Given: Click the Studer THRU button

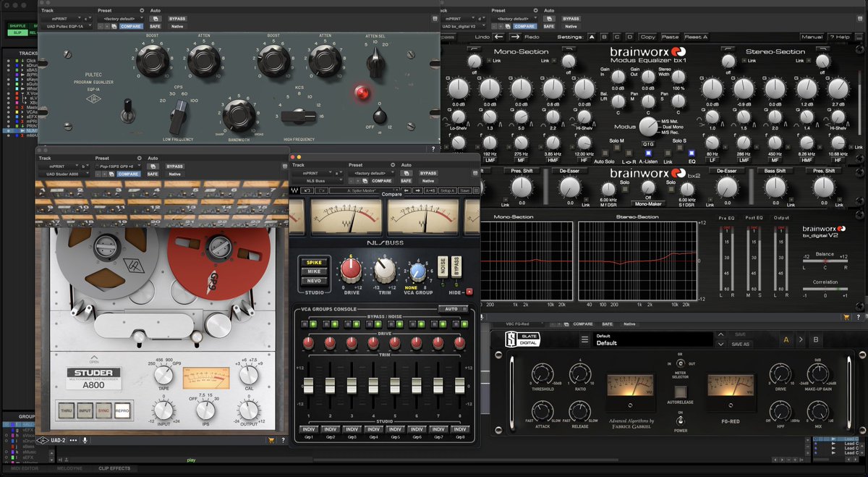Looking at the screenshot, I should [x=67, y=410].
